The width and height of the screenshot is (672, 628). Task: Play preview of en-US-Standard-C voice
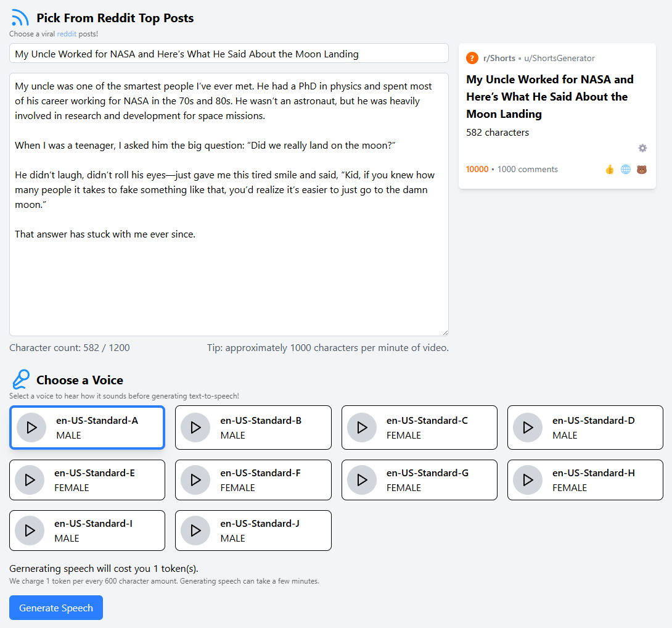[362, 428]
